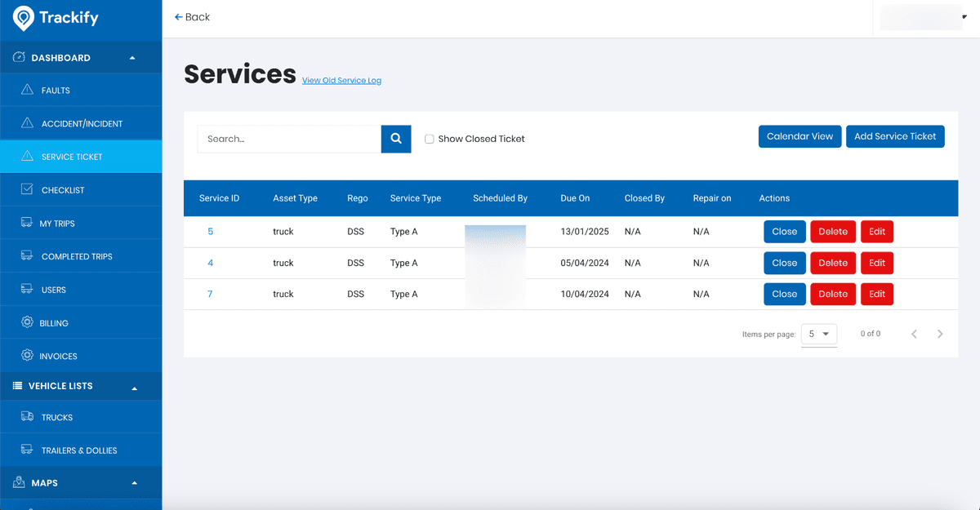
Task: Open Faults via its warning icon
Action: pos(27,91)
